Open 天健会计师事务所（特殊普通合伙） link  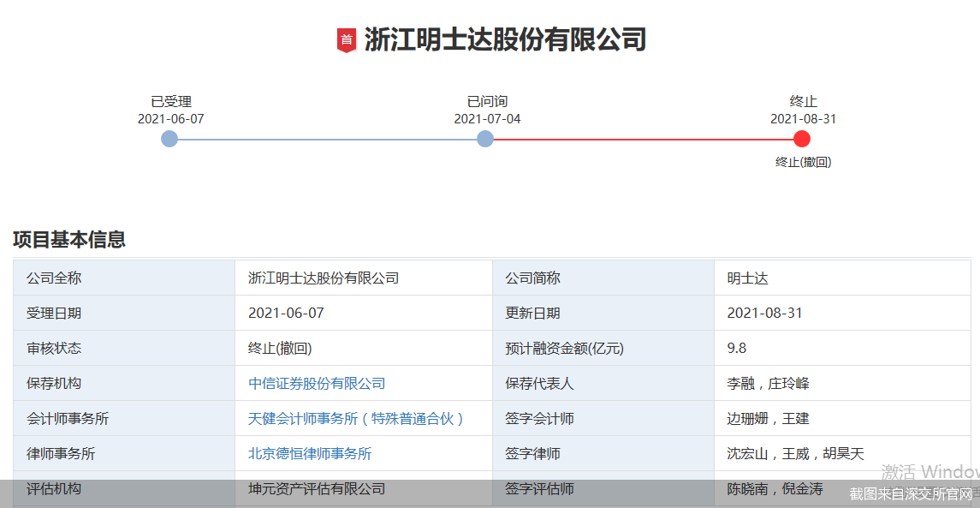[x=357, y=419]
